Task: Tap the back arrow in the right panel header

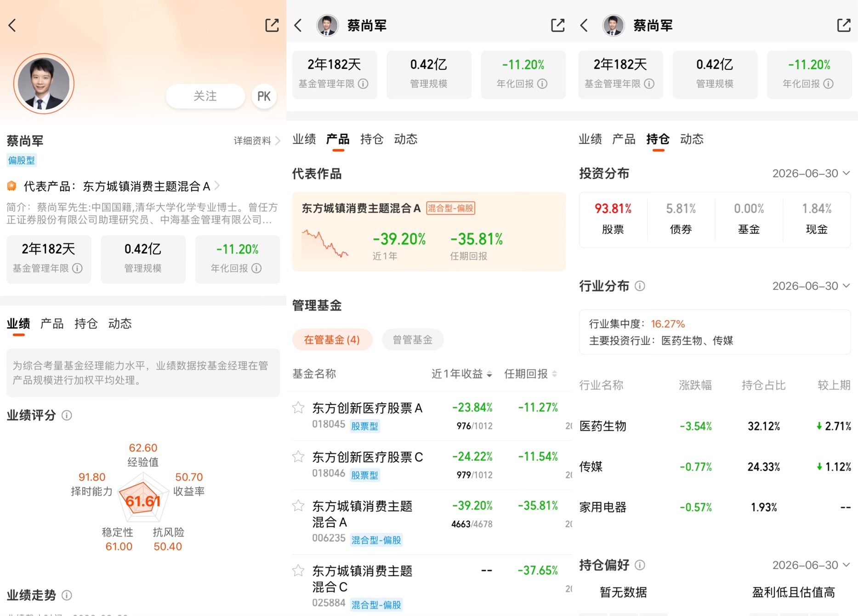Action: tap(584, 25)
